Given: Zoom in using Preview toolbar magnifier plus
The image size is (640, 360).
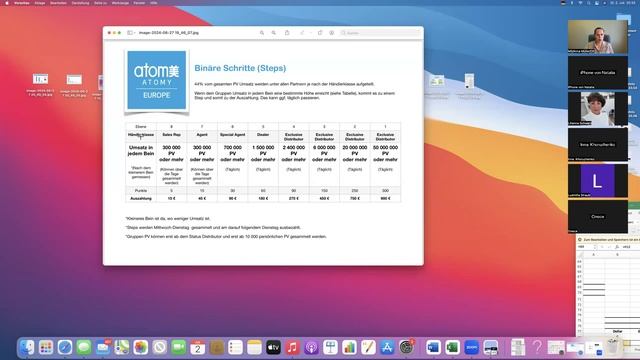Looking at the screenshot, I should 274,33.
